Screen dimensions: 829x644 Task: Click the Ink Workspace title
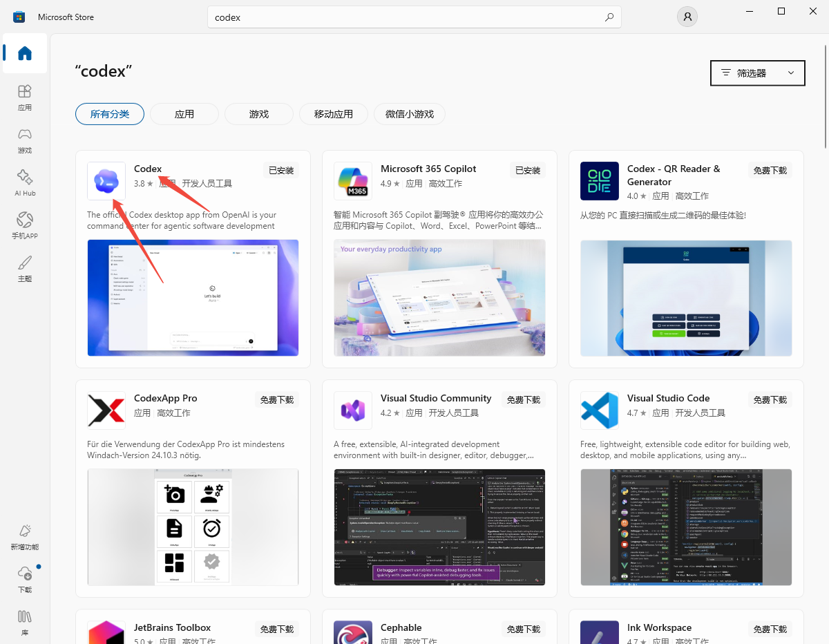coord(659,627)
